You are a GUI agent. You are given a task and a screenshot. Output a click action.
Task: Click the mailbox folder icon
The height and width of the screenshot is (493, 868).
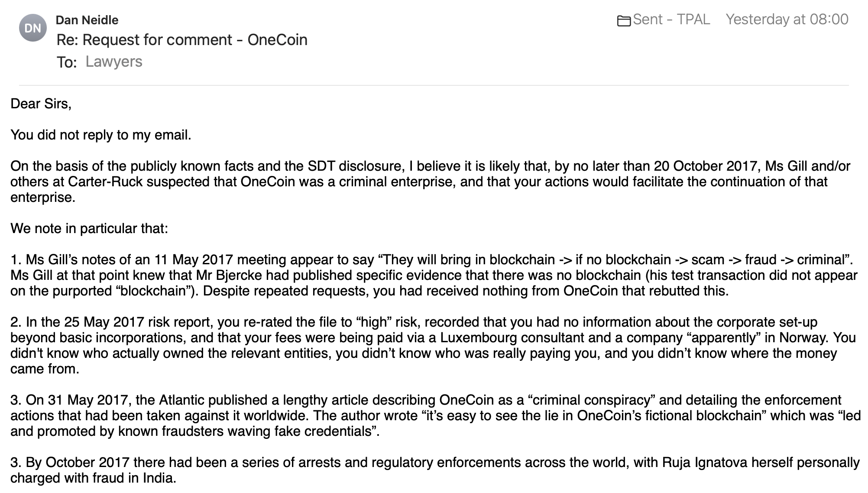click(623, 20)
